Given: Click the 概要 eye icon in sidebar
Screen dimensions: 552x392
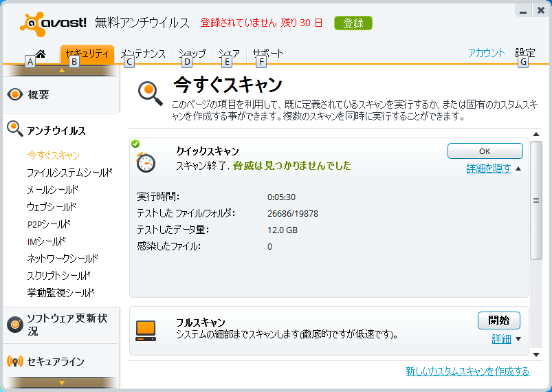Looking at the screenshot, I should 15,94.
